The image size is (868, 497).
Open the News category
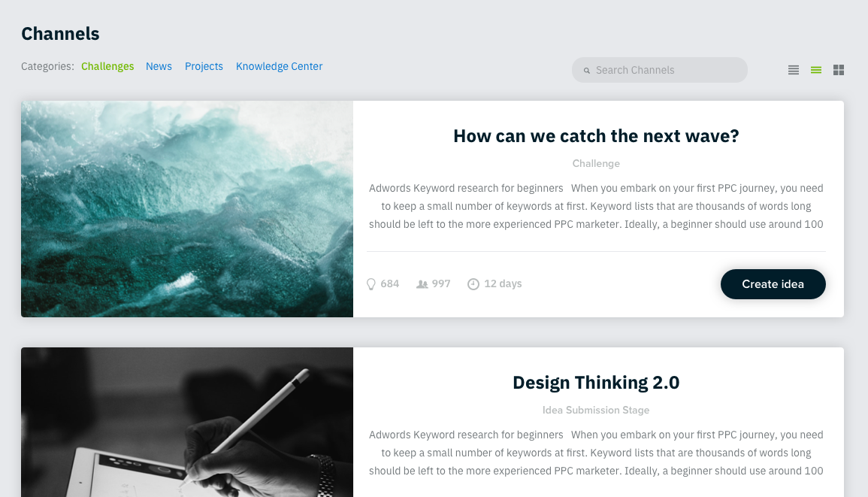159,66
